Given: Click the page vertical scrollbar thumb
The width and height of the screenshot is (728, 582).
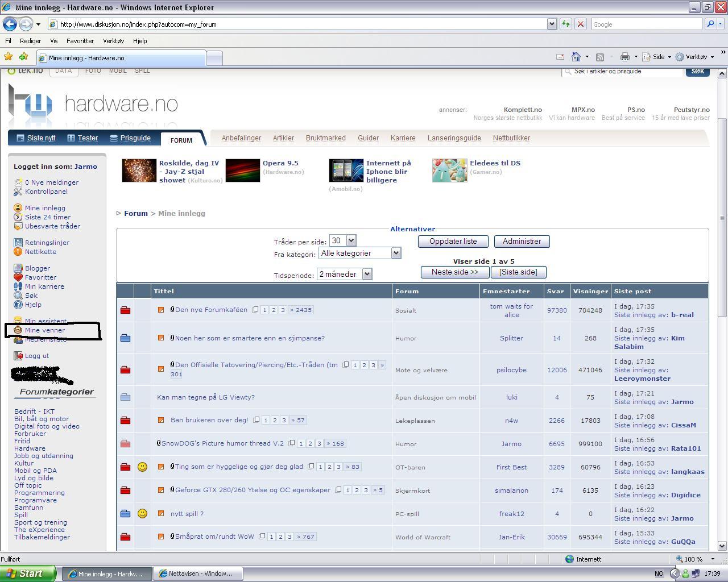Looking at the screenshot, I should pyautogui.click(x=722, y=217).
